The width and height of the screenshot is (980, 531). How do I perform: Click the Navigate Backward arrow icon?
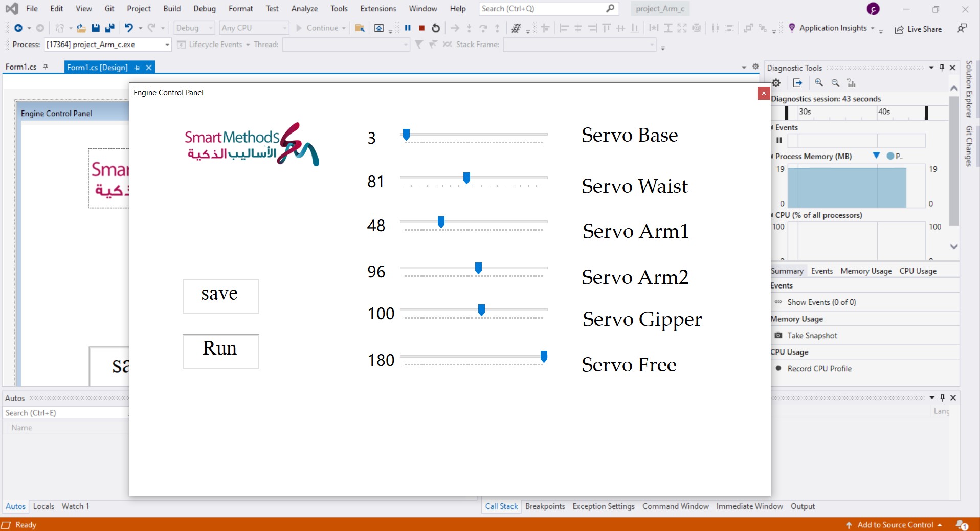pyautogui.click(x=18, y=28)
